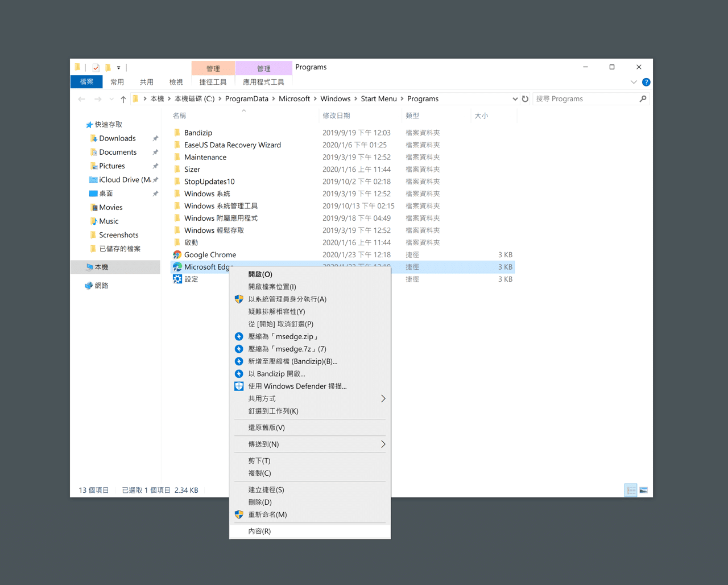Click the 應用程式工具 ribbon tab
The width and height of the screenshot is (728, 585).
(x=264, y=82)
